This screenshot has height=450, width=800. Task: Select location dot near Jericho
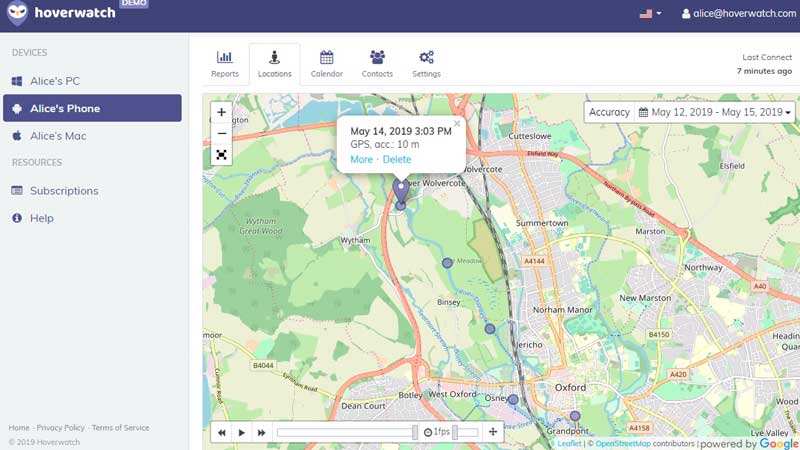click(490, 329)
